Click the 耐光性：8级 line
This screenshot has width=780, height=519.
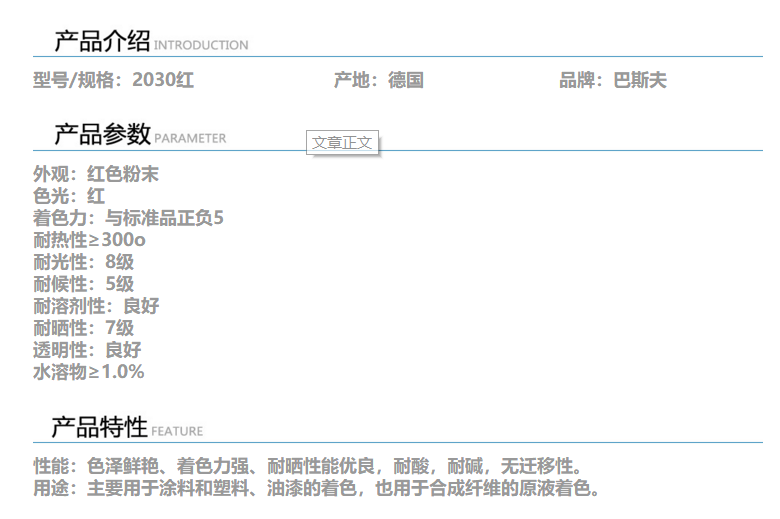[83, 262]
